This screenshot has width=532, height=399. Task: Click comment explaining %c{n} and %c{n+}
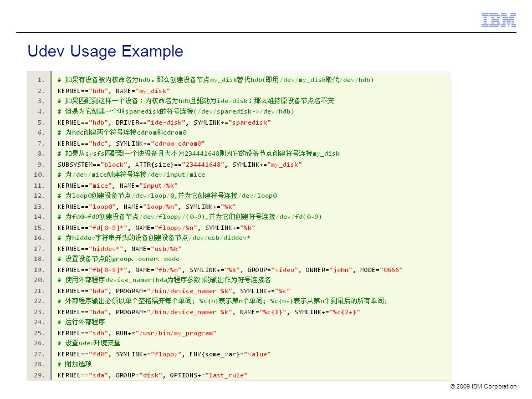222,300
